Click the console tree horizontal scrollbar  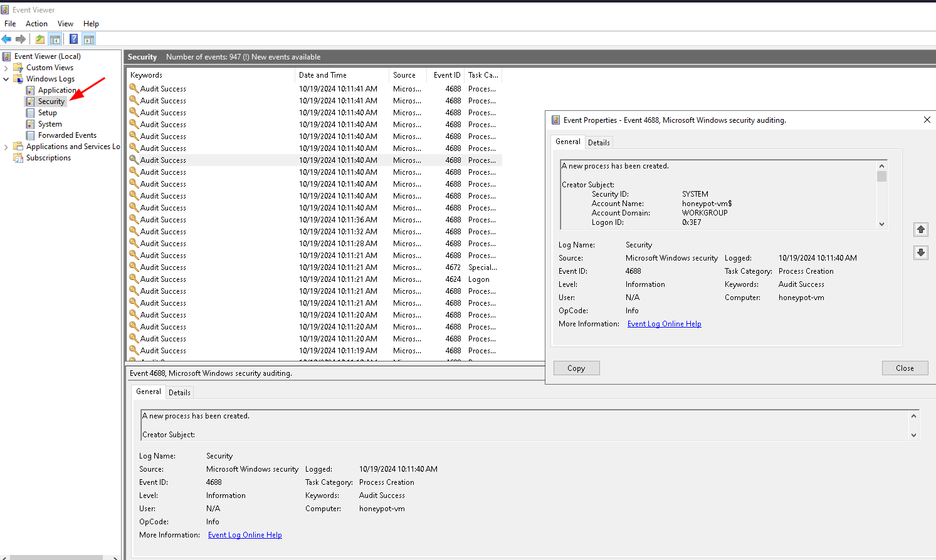tap(56, 557)
